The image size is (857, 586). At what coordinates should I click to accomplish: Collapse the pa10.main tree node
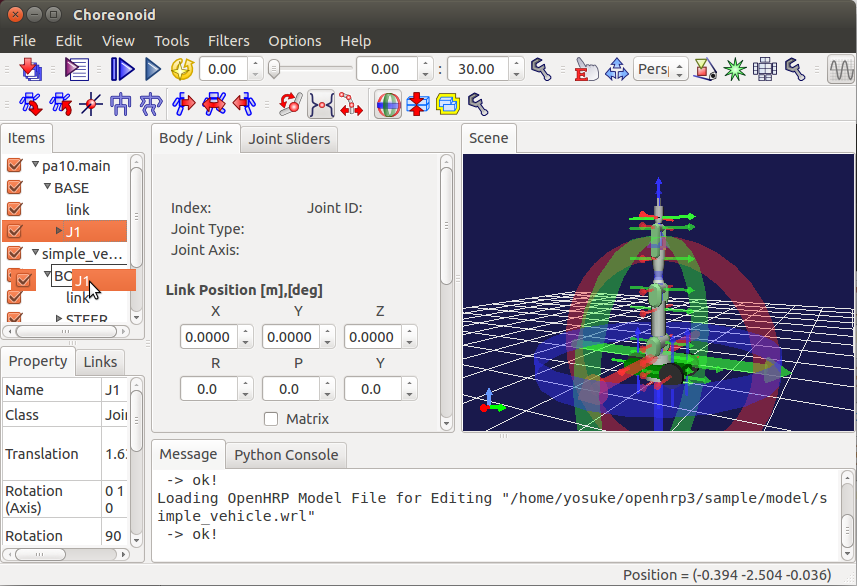click(x=36, y=164)
